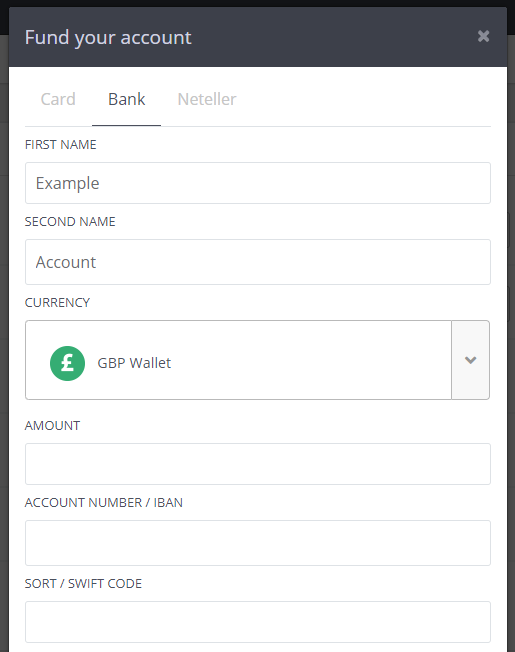Open the Neteller tab
The height and width of the screenshot is (652, 515).
tap(207, 99)
